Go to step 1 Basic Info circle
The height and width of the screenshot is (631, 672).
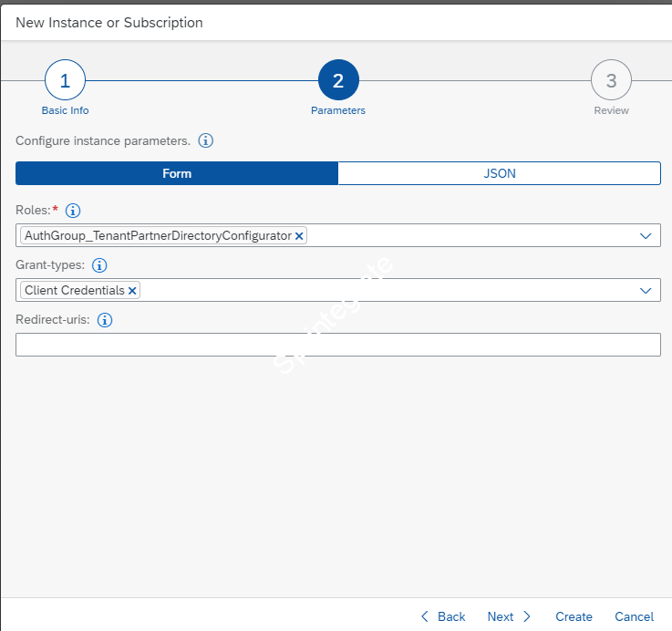click(x=65, y=81)
